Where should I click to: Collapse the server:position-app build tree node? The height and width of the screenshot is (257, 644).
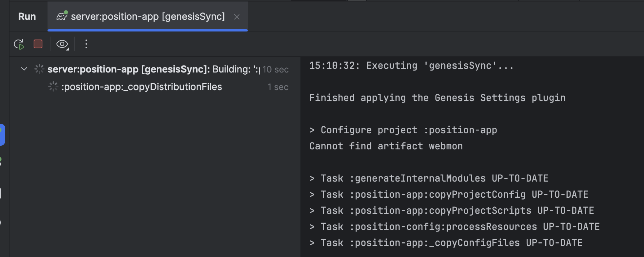click(x=24, y=69)
